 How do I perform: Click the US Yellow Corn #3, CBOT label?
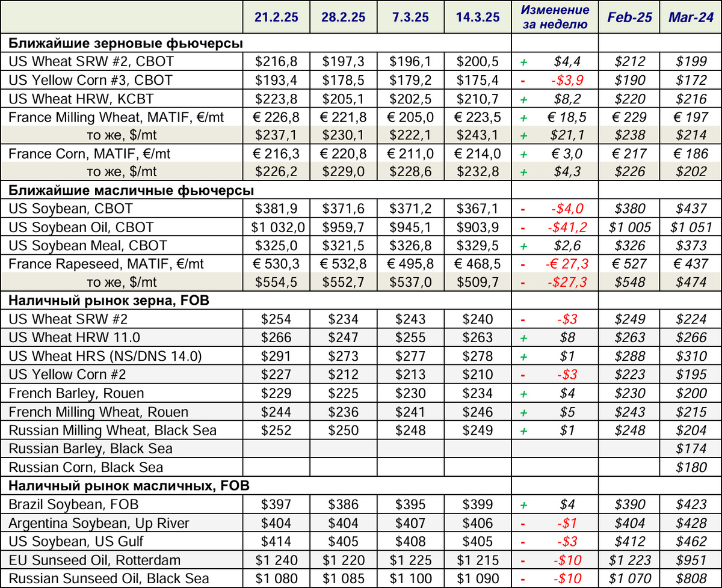pyautogui.click(x=90, y=80)
